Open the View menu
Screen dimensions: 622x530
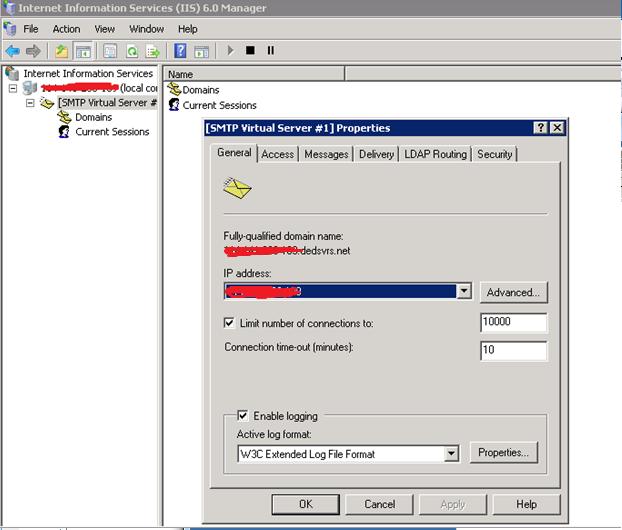point(105,29)
